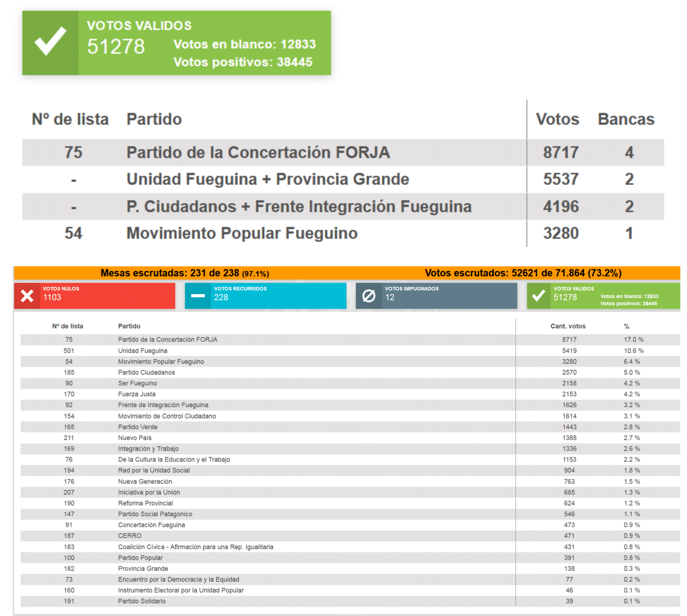Click the red X votos nulos icon
This screenshot has height=616, width=687.
coord(27,296)
